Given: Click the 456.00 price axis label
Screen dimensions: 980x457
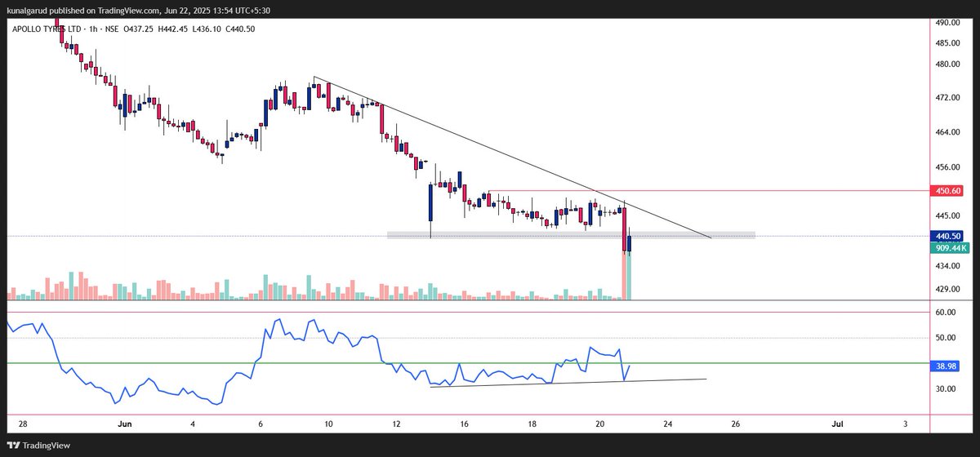Looking at the screenshot, I should click(x=947, y=167).
